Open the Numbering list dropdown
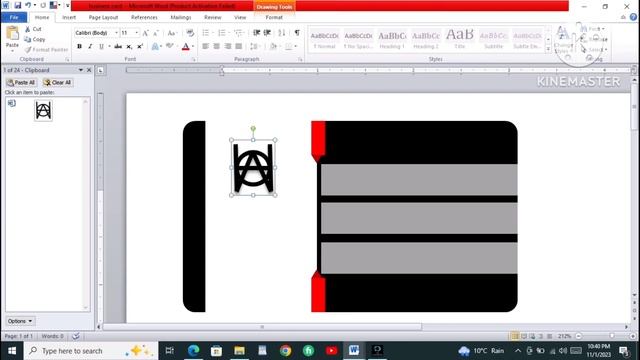Image resolution: width=640 pixels, height=360 pixels. pyautogui.click(x=229, y=33)
